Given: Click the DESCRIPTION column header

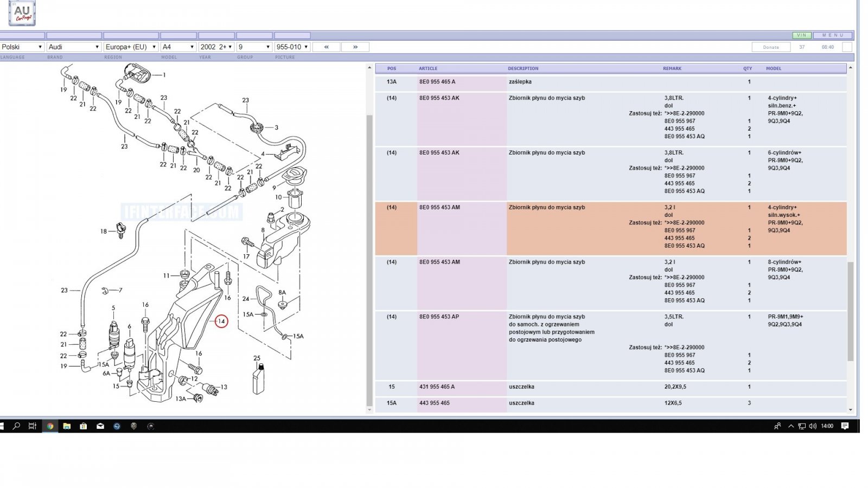Looking at the screenshot, I should tap(523, 68).
